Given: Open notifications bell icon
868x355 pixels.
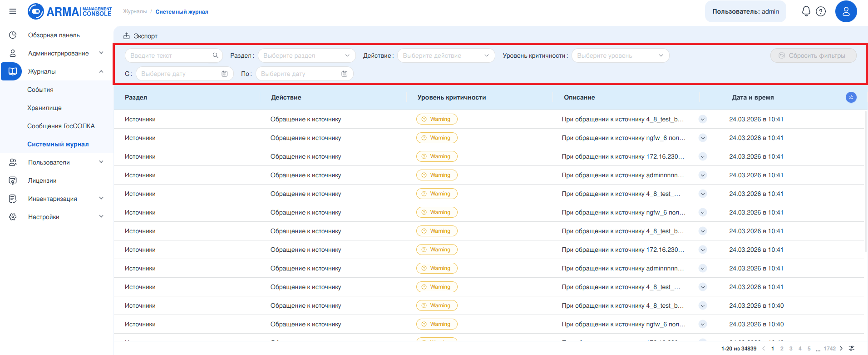Looking at the screenshot, I should [806, 11].
